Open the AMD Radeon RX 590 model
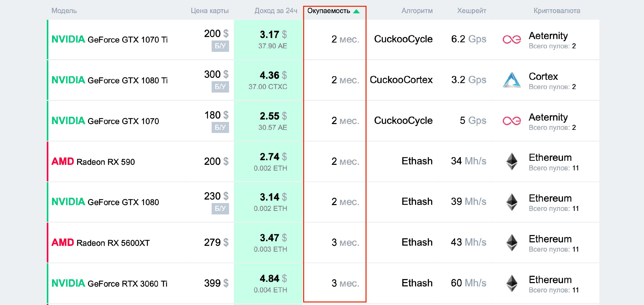 click(x=93, y=162)
